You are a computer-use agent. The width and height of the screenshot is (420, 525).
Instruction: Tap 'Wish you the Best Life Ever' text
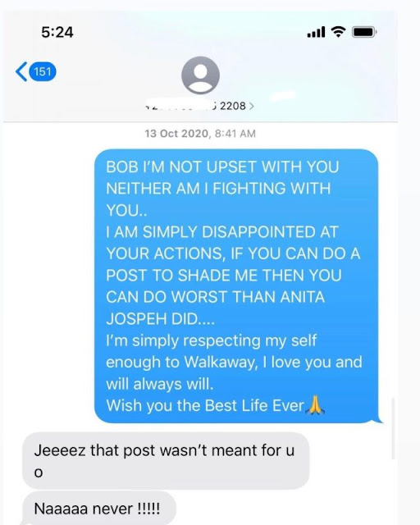pos(204,405)
